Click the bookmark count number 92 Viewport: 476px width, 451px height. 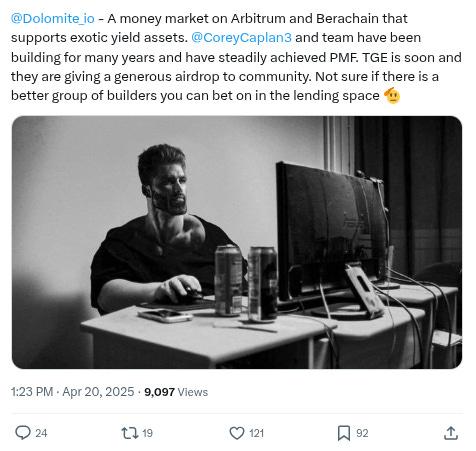362,433
